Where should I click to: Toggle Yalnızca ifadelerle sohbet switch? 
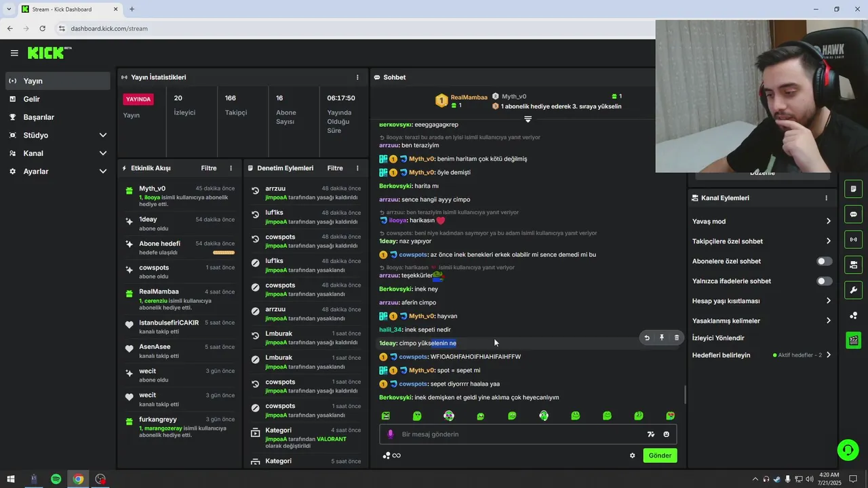click(x=824, y=281)
